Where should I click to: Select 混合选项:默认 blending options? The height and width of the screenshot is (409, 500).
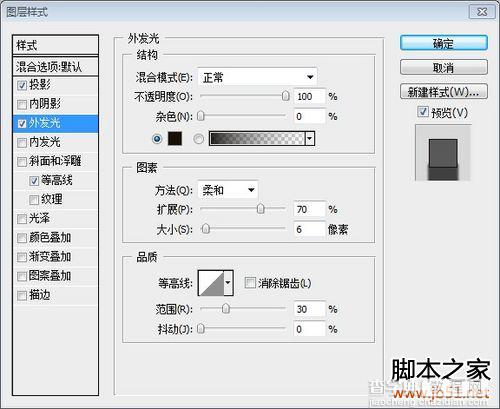tap(55, 67)
